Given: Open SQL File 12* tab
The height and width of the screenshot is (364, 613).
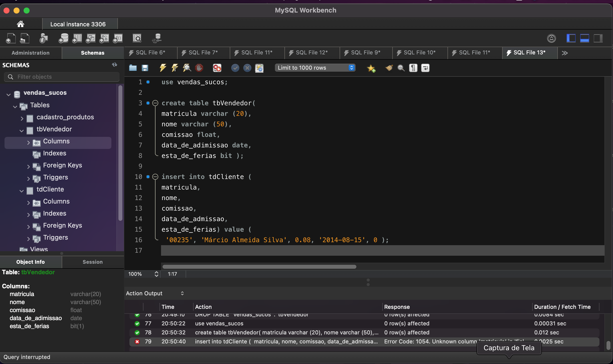Looking at the screenshot, I should [x=312, y=53].
